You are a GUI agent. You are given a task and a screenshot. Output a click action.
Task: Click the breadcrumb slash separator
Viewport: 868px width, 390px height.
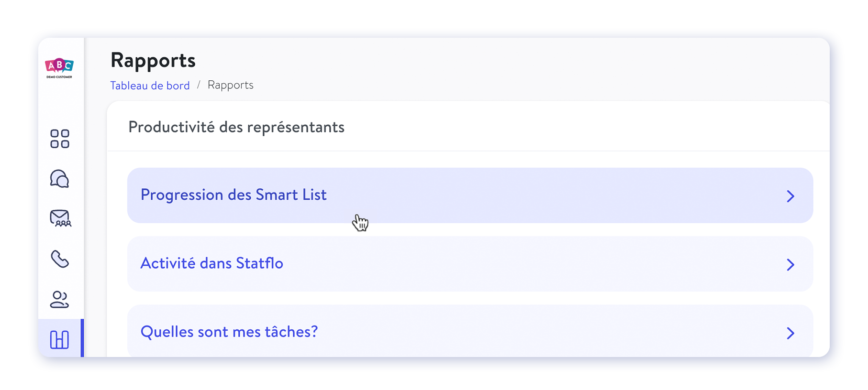click(x=199, y=85)
